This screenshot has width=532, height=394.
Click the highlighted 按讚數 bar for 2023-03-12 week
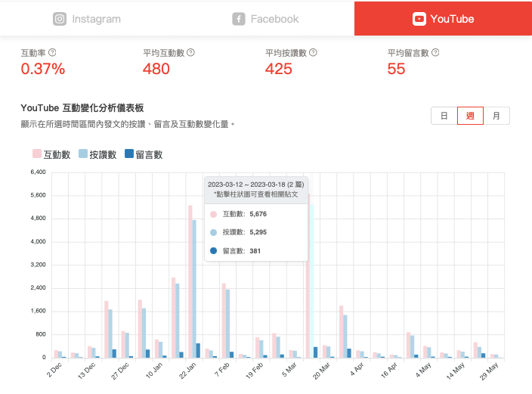(311, 281)
